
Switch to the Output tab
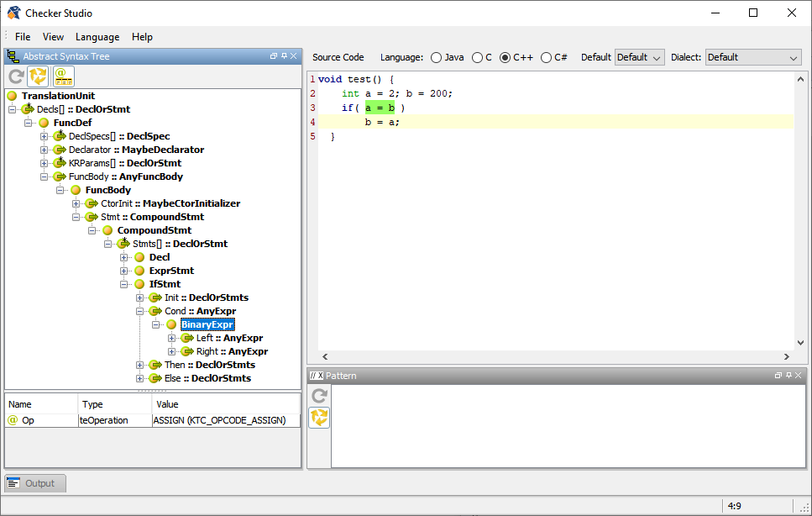[x=34, y=483]
